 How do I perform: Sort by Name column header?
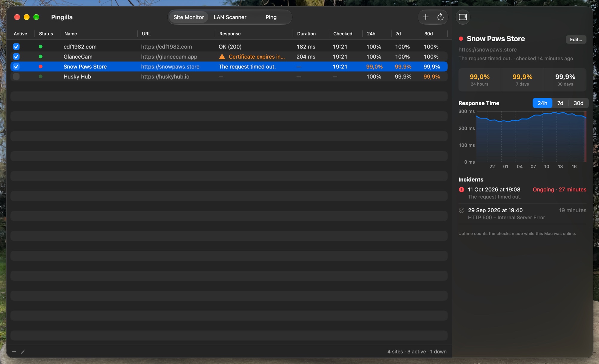coord(71,34)
